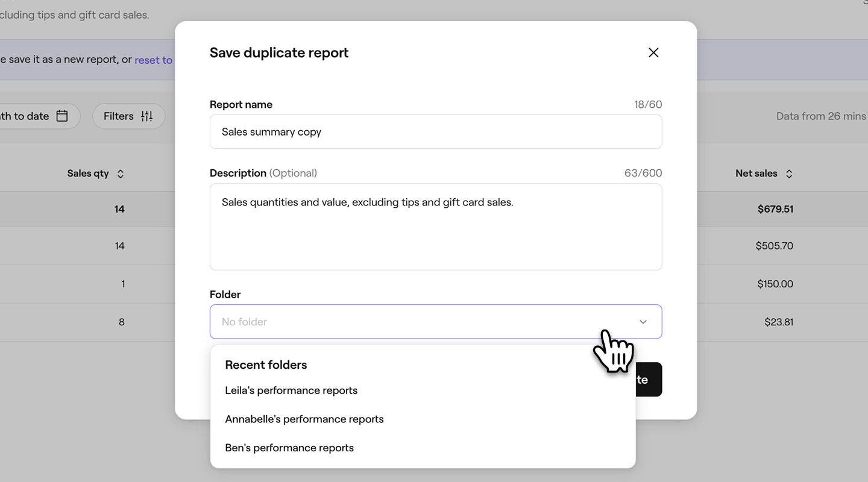Image resolution: width=868 pixels, height=482 pixels.
Task: Open the Filters sliders icon
Action: tap(147, 116)
